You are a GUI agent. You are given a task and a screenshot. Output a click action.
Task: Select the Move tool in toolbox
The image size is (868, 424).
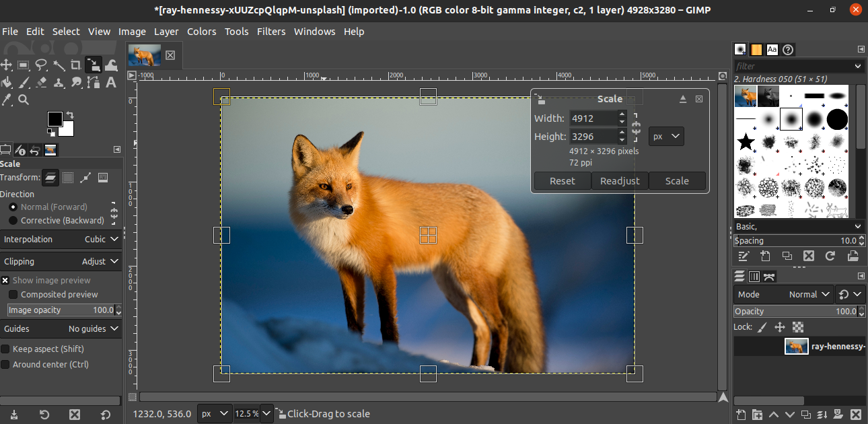tap(7, 65)
